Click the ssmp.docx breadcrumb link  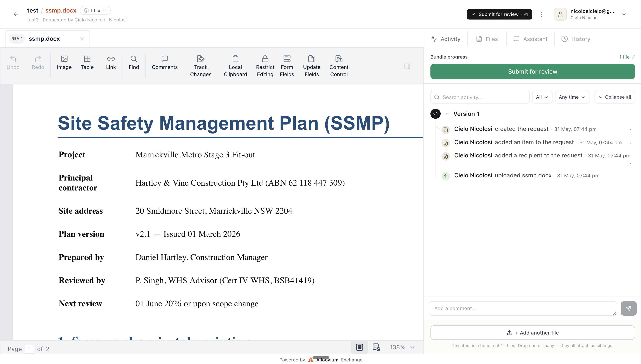click(x=61, y=10)
